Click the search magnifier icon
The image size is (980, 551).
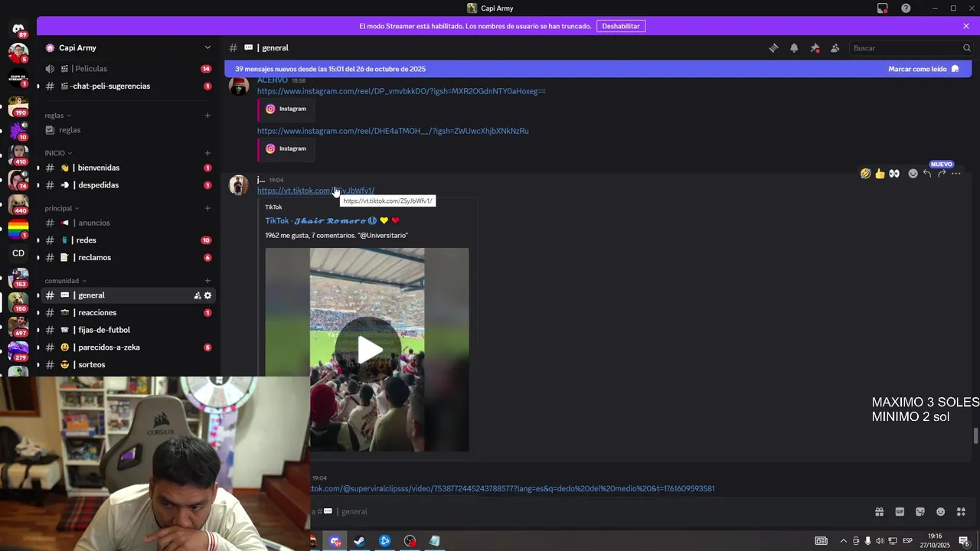click(966, 47)
